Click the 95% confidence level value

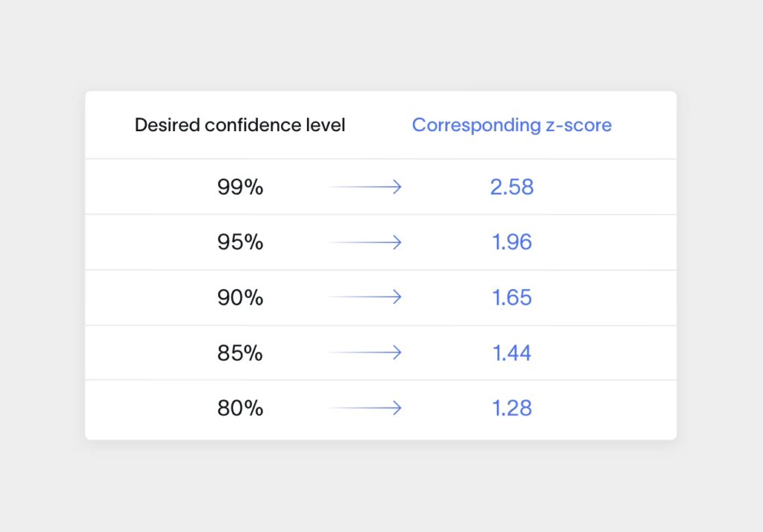240,242
